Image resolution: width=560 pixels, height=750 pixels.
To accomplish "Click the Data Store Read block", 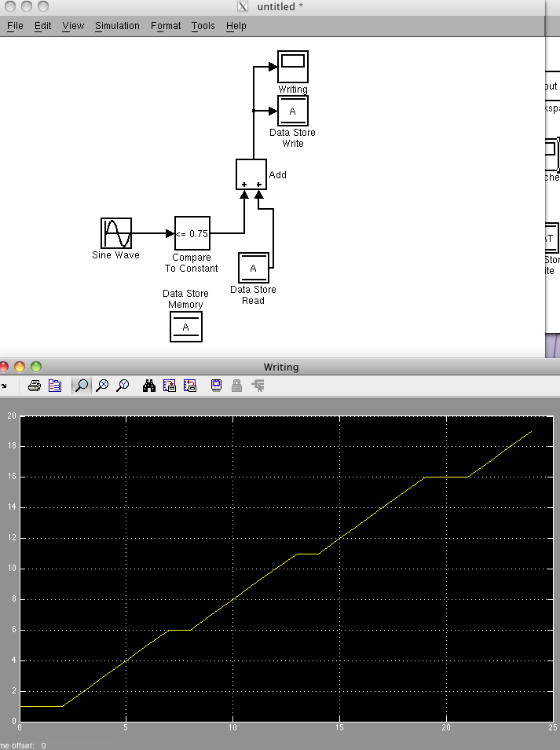I will (x=253, y=268).
